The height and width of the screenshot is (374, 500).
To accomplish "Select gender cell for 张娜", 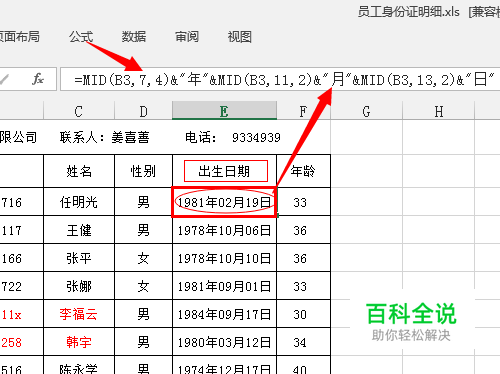I will (143, 286).
